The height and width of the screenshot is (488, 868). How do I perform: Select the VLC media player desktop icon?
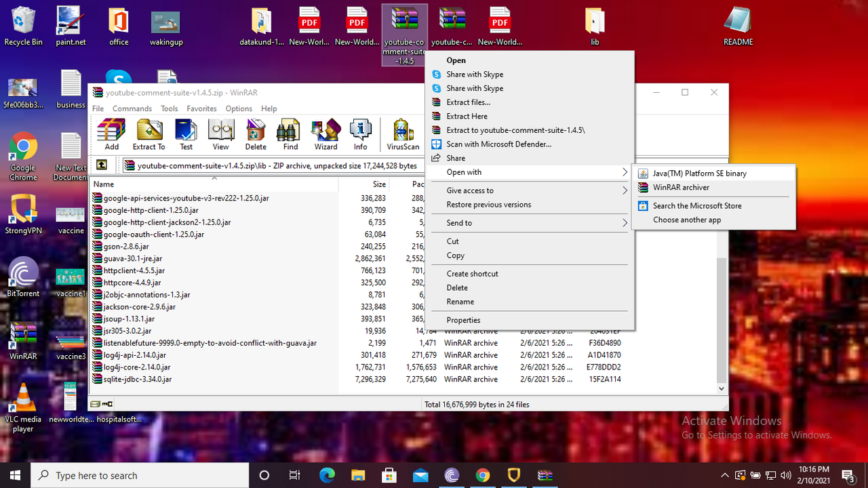(x=23, y=407)
